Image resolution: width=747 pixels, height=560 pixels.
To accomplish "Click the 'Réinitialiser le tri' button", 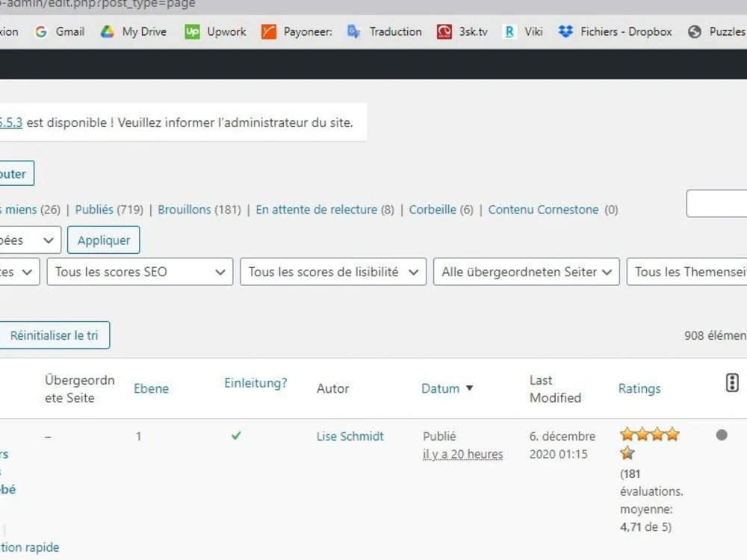I will pyautogui.click(x=55, y=335).
